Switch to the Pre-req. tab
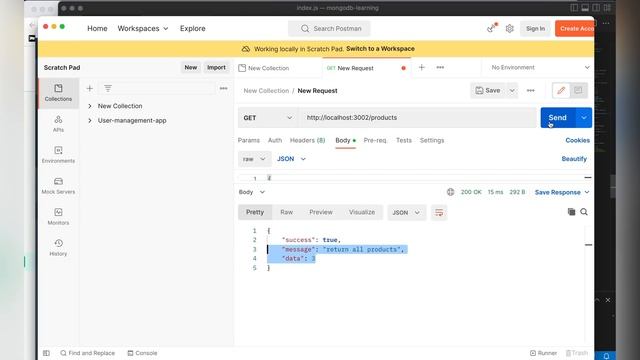Image resolution: width=640 pixels, height=360 pixels. click(375, 140)
